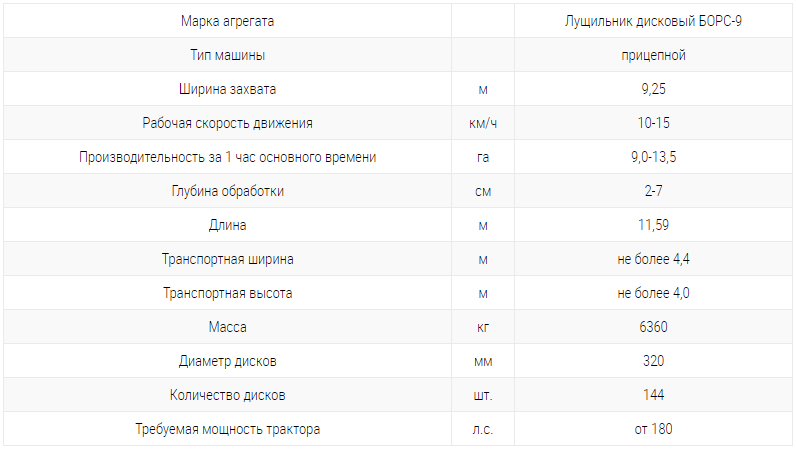The width and height of the screenshot is (796, 449).
Task: Select the 'км/ч' unit cell
Action: (483, 123)
